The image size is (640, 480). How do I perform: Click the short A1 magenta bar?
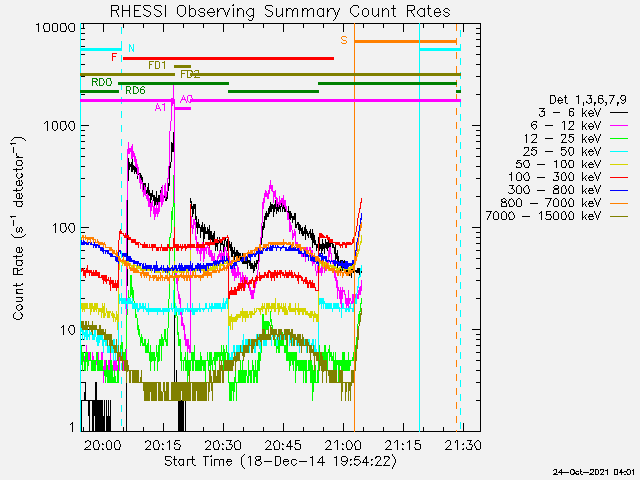(182, 108)
